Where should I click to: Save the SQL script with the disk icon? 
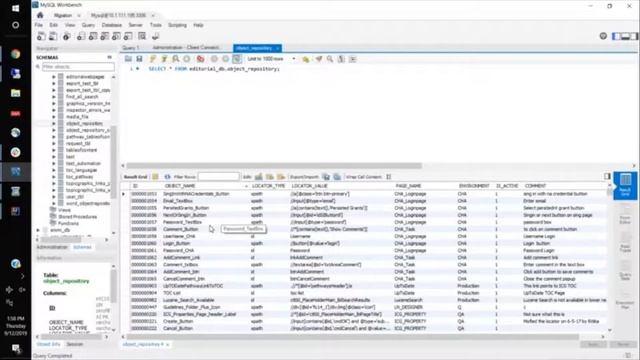coord(139,59)
